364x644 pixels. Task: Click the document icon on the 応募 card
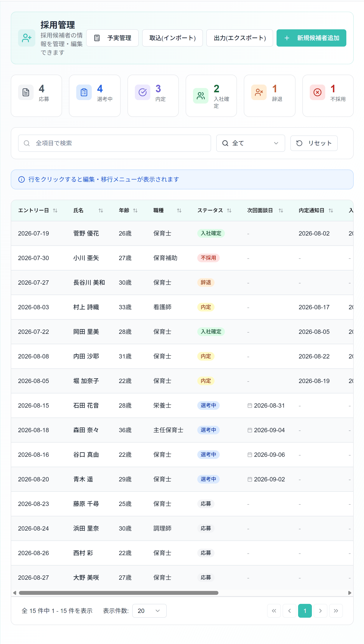[26, 92]
